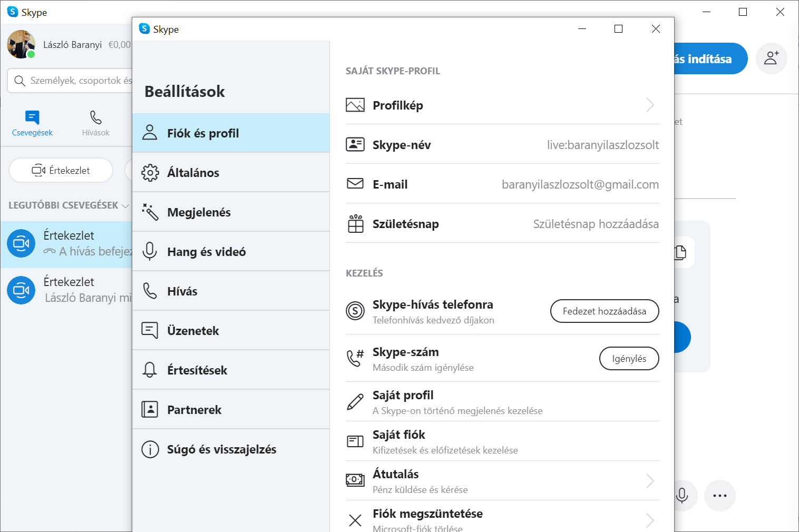This screenshot has height=532, width=799.
Task: Click the Skype-szám phone hash icon
Action: (355, 358)
